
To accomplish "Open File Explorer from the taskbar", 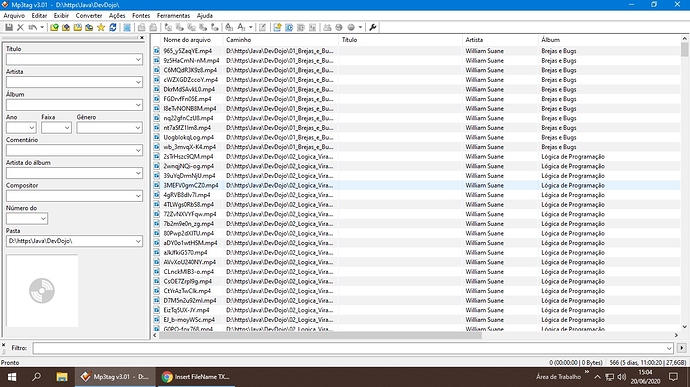I will pyautogui.click(x=62, y=377).
